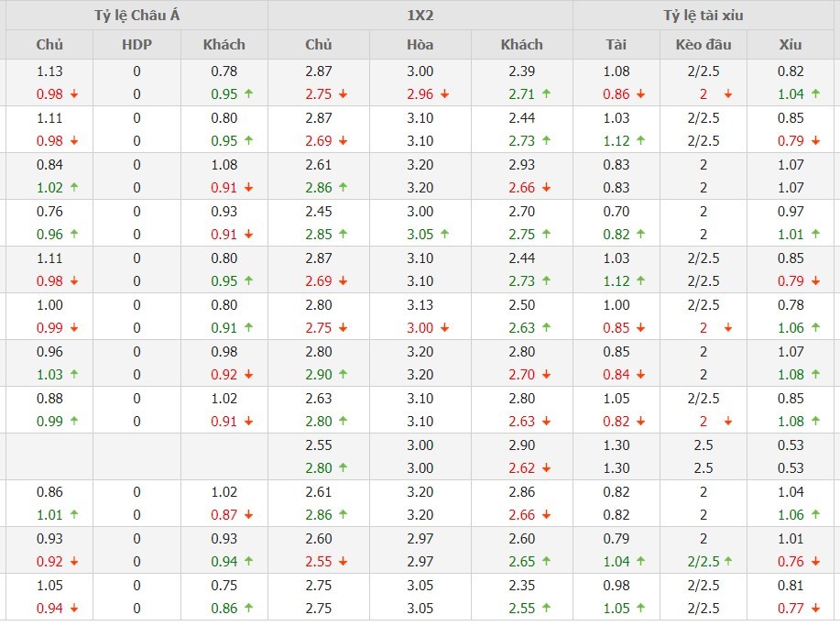Click the Kèo đầu column header
This screenshot has width=840, height=626.
pos(703,44)
